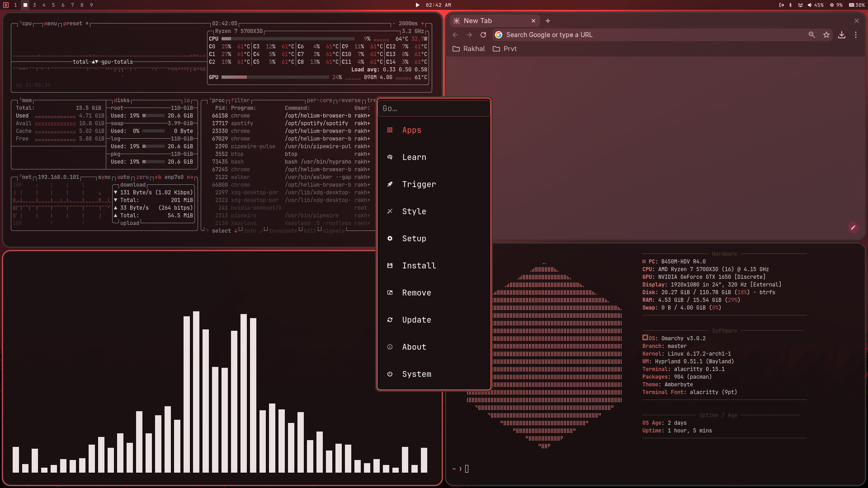Choose the Update menu entry
The width and height of the screenshot is (868, 488).
click(416, 320)
